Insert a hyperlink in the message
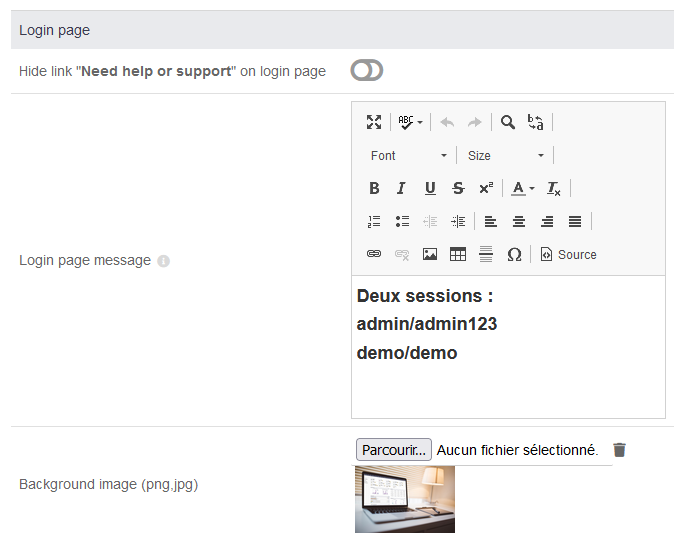 (374, 254)
